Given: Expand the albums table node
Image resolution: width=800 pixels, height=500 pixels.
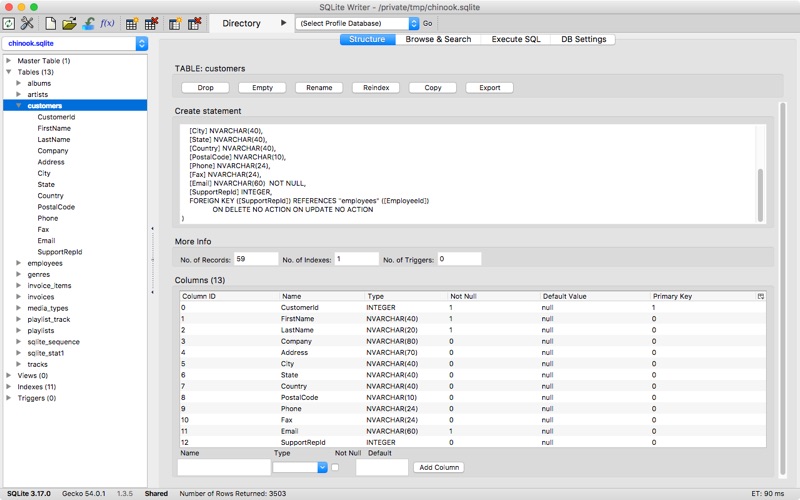Looking at the screenshot, I should [x=18, y=83].
